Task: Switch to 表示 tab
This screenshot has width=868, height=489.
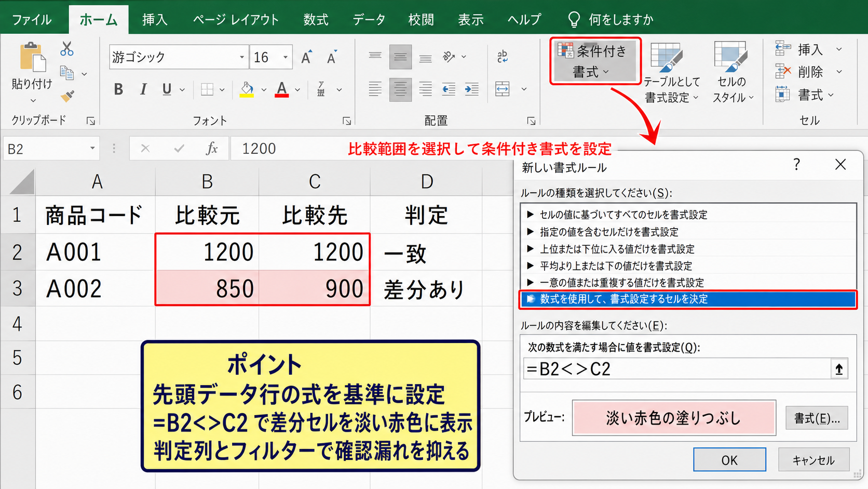Action: click(471, 20)
